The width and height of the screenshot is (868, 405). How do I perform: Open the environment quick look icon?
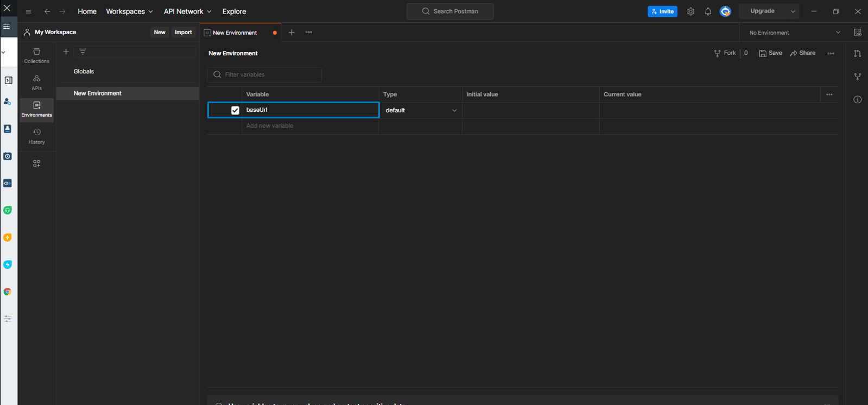click(x=857, y=33)
